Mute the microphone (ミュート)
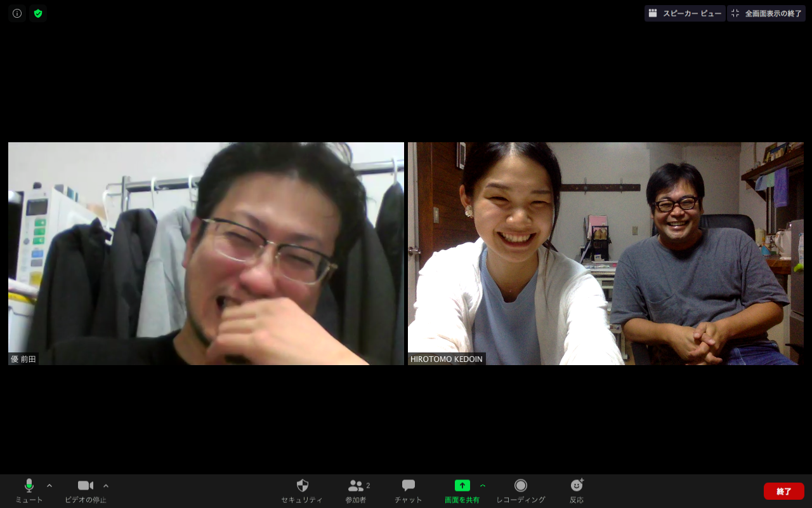 pos(29,491)
